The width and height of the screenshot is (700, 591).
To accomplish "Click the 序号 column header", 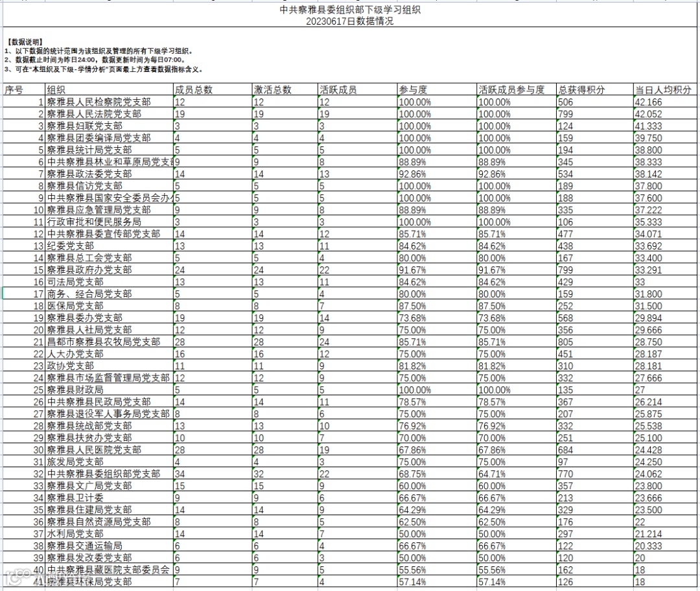I will click(24, 89).
